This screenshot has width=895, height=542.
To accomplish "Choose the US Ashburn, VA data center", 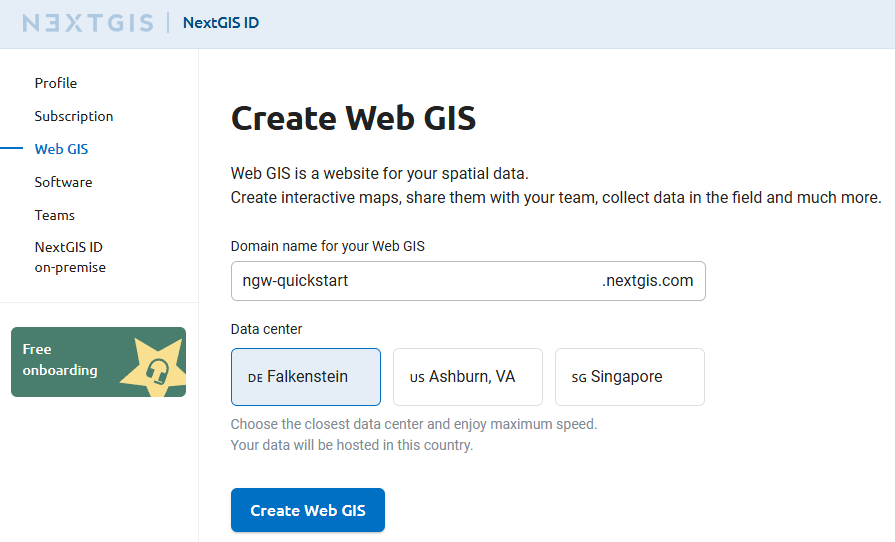I will tap(468, 377).
